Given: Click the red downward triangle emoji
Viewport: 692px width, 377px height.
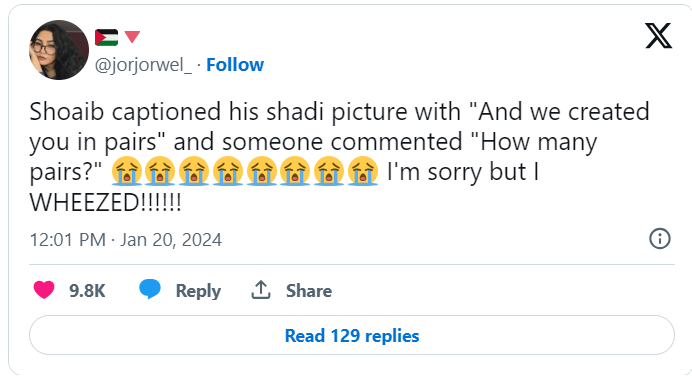Looking at the screenshot, I should click(132, 37).
